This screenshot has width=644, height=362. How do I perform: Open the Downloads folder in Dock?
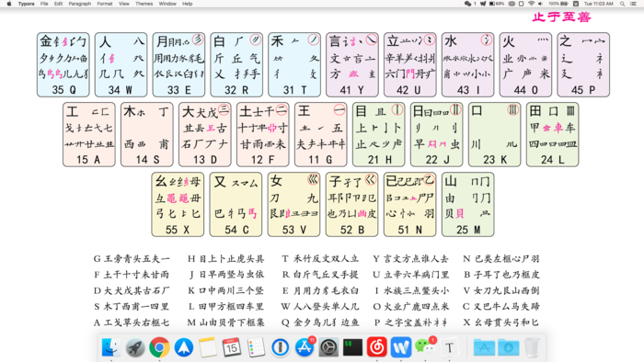tap(509, 347)
